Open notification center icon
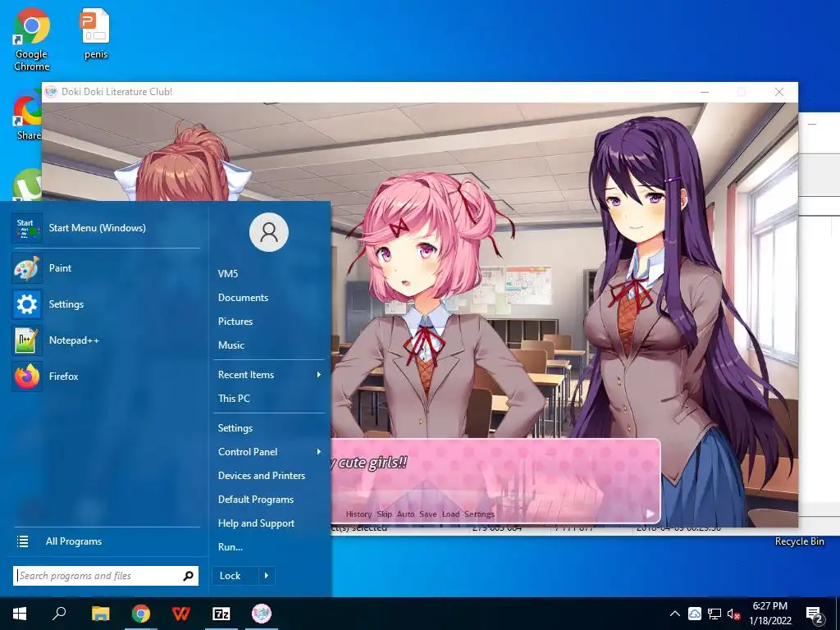The image size is (840, 630). (815, 614)
